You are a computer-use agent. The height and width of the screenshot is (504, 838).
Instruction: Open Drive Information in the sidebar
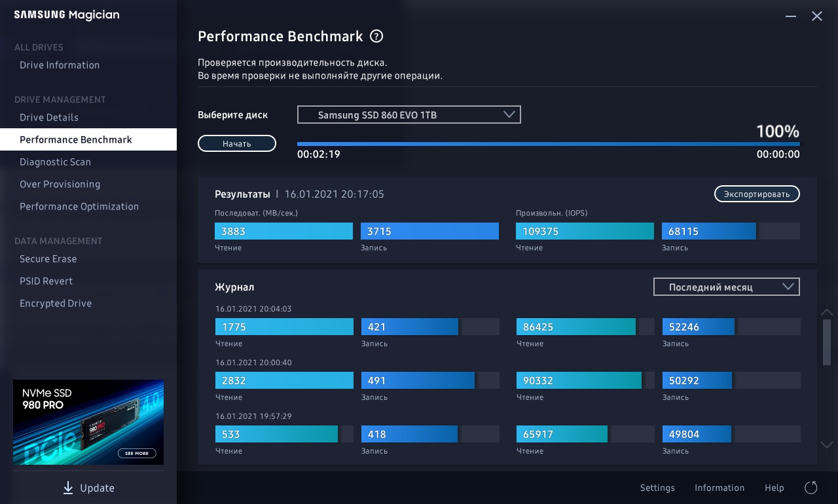pos(60,65)
